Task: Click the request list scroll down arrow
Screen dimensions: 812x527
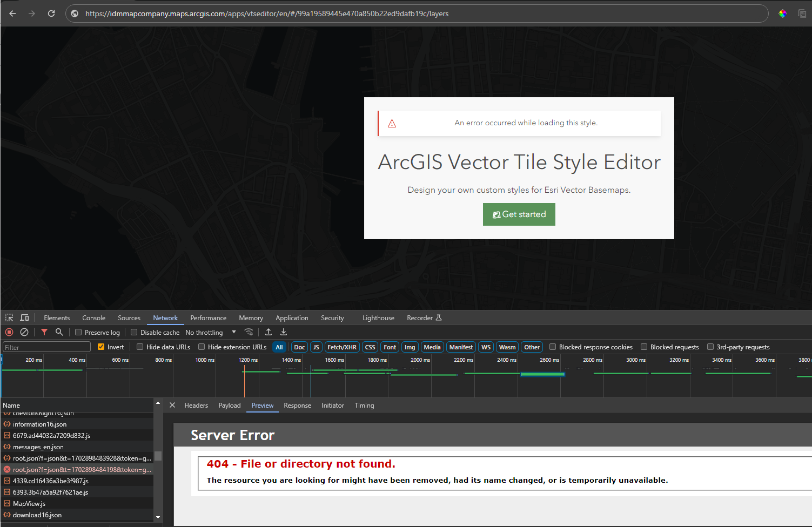Action: coord(158,517)
